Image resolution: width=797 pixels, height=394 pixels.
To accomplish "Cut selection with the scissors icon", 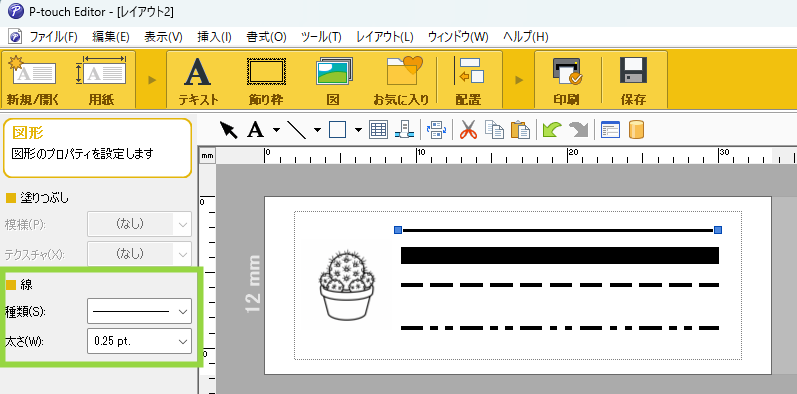I will point(469,130).
